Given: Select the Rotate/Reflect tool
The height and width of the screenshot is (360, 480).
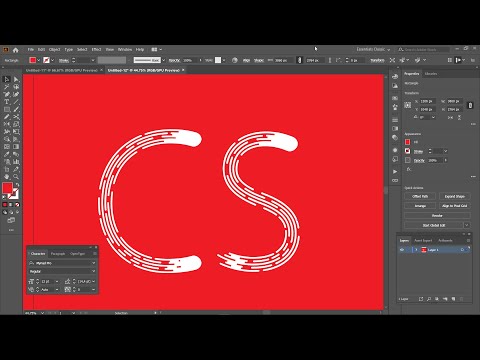Looking at the screenshot, I should tap(7, 124).
